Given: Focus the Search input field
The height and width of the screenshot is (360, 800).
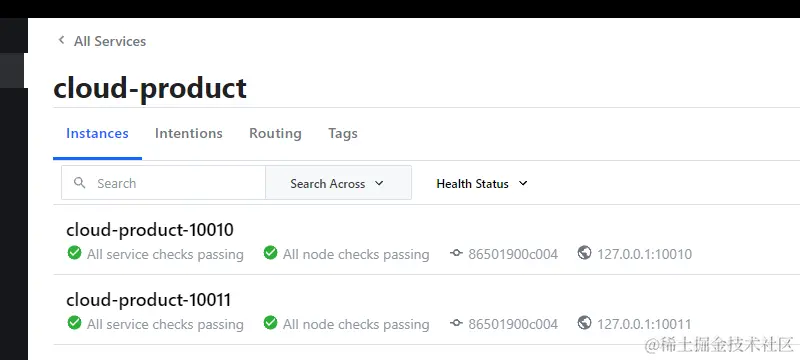Looking at the screenshot, I should pos(163,183).
